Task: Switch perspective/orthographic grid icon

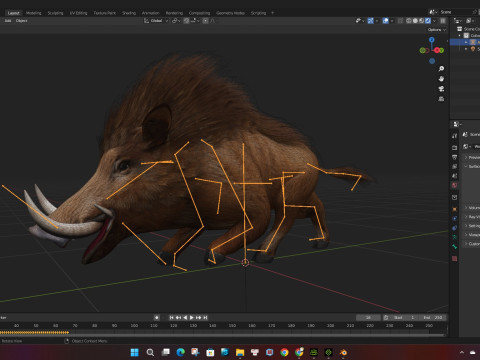Action: tap(441, 99)
